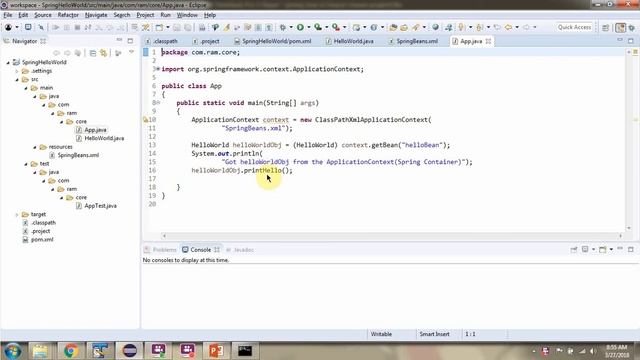The width and height of the screenshot is (640, 360).
Task: Collapse the SpringHelloWorld project node
Action: pyautogui.click(x=8, y=62)
